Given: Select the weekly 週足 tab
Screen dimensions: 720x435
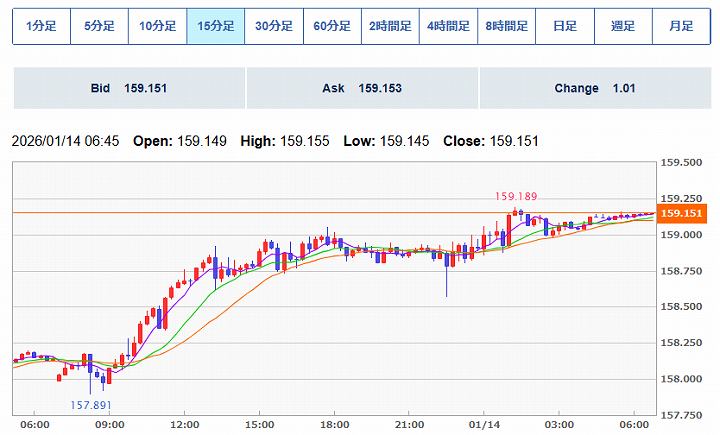Looking at the screenshot, I should pos(623,26).
